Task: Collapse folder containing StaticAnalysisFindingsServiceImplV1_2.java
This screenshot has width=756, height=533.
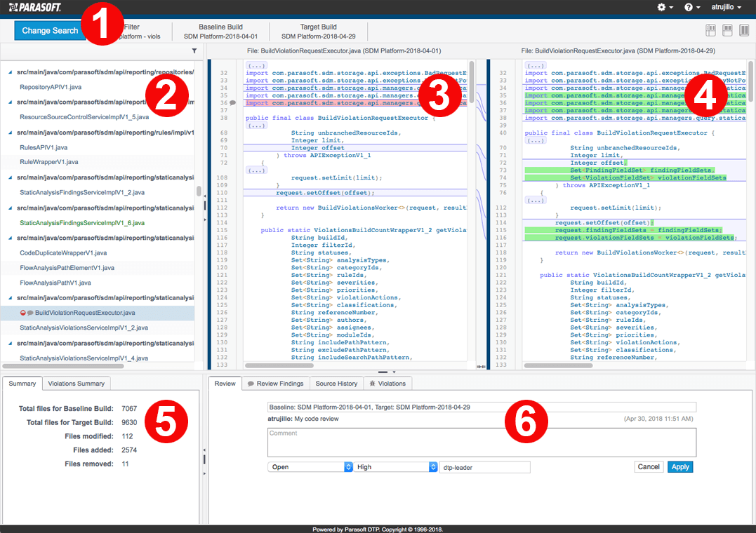Action: click(x=10, y=177)
